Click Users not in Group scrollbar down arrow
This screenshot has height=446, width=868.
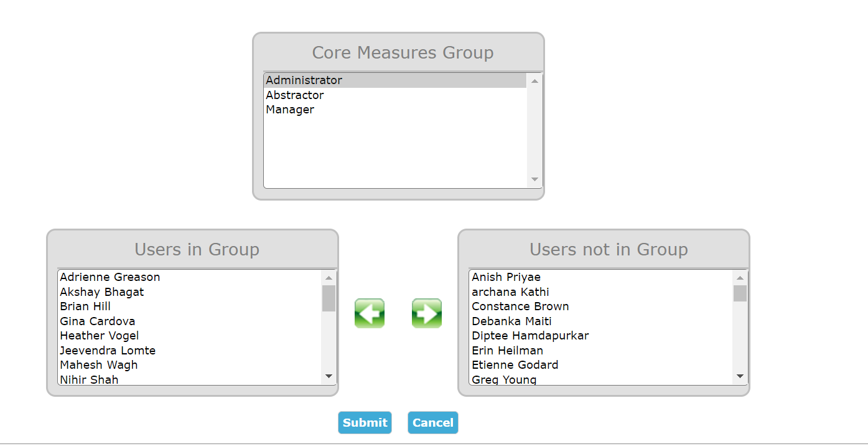click(740, 377)
